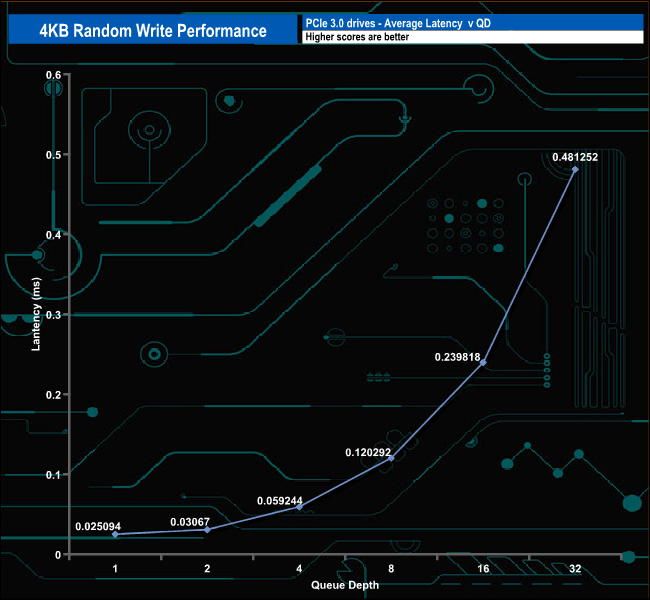
Task: Click the y-axis tick label 0.2
Action: (x=53, y=394)
